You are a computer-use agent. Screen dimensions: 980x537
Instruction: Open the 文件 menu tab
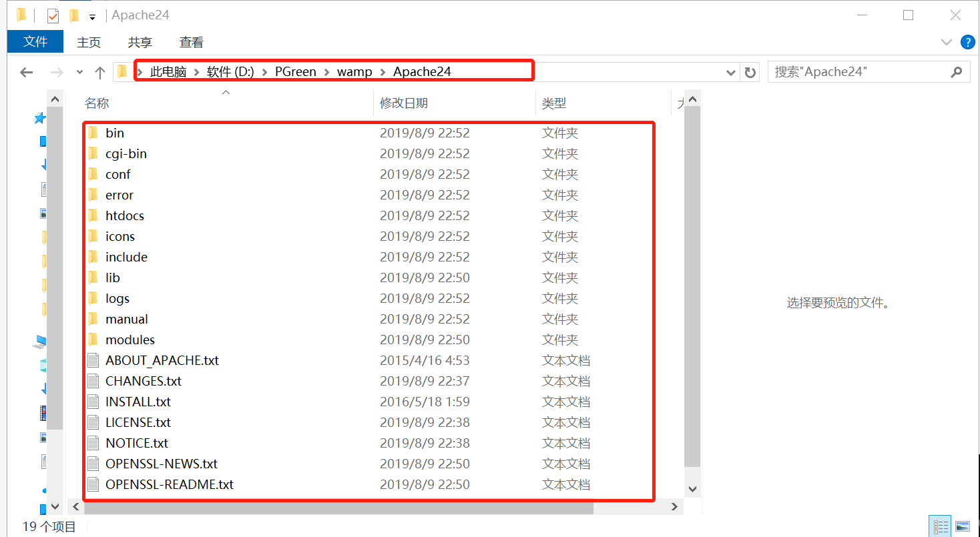(35, 42)
